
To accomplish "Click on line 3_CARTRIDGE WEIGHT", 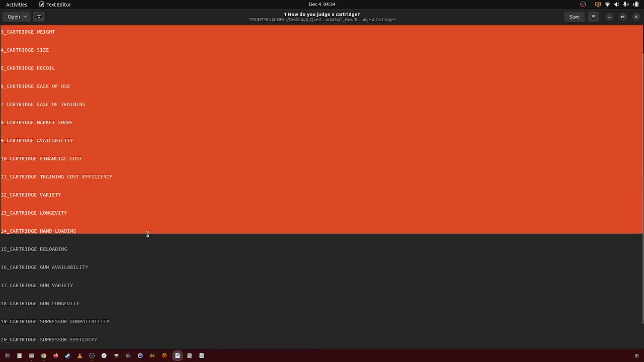I will tap(28, 32).
